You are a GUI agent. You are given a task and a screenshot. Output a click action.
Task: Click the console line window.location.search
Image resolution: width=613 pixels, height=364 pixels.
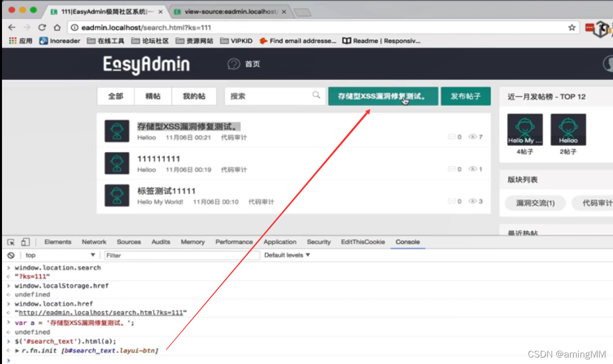pyautogui.click(x=58, y=267)
